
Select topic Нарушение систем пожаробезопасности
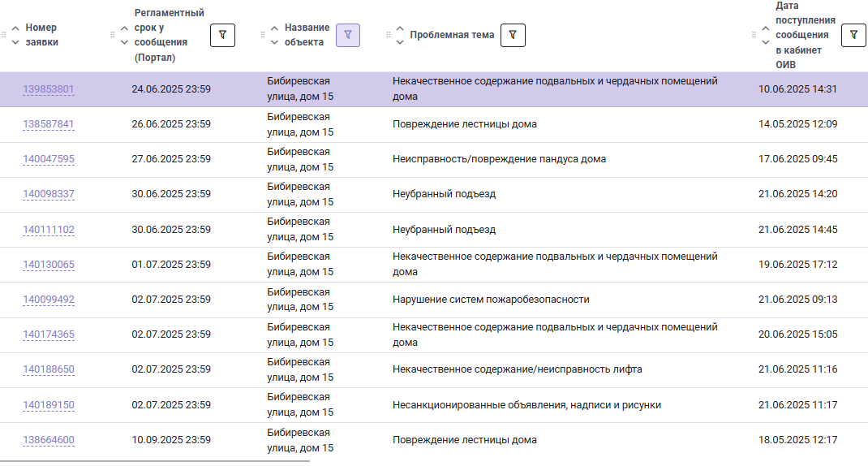tap(491, 300)
